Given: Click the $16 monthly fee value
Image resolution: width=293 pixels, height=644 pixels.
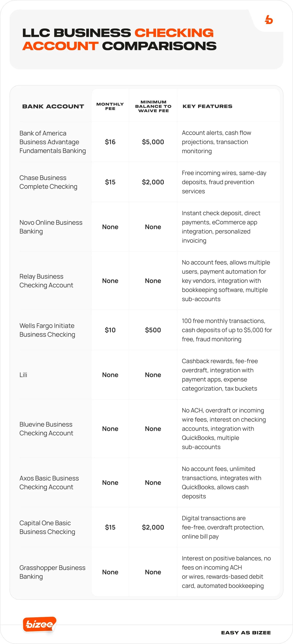Looking at the screenshot, I should (x=110, y=142).
